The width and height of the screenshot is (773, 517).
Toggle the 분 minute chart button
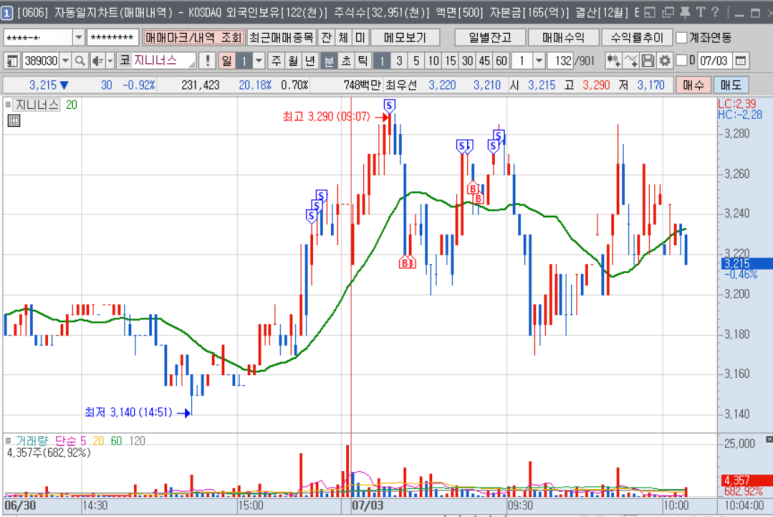[329, 61]
